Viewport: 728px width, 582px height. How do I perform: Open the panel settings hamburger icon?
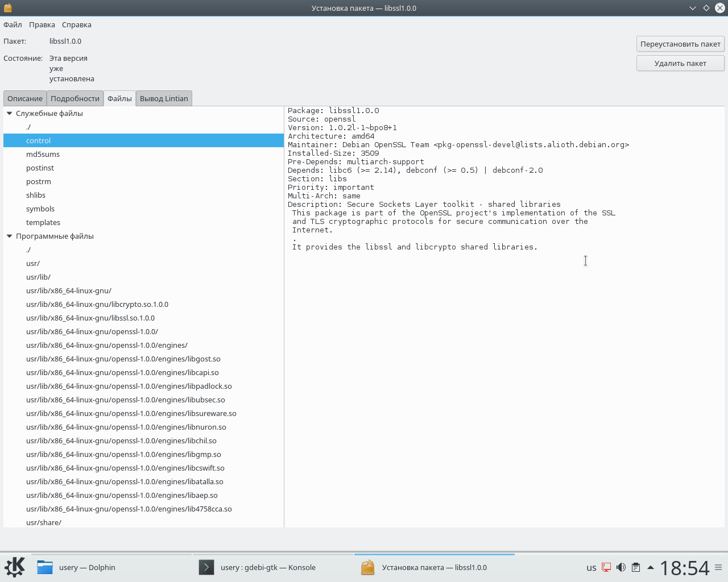click(718, 567)
